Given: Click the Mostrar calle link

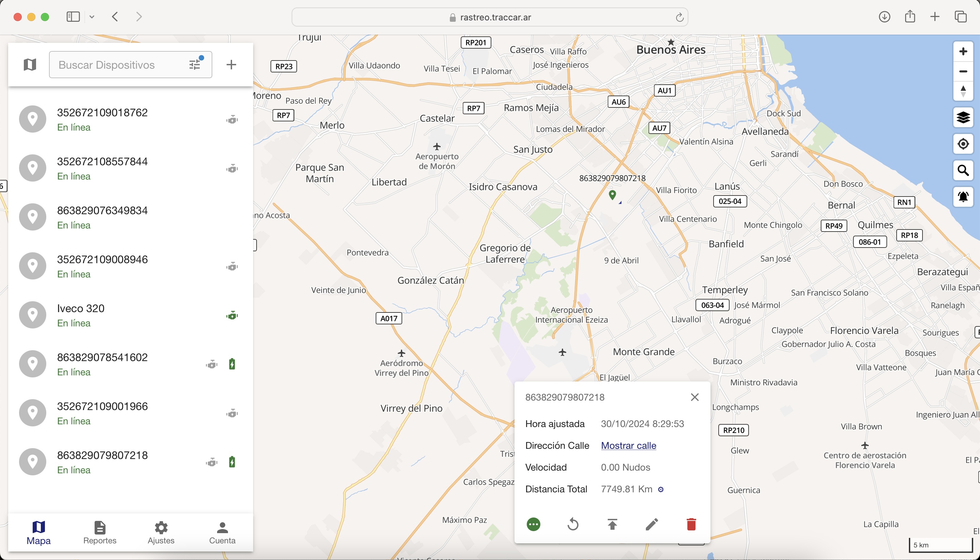Looking at the screenshot, I should click(x=628, y=445).
